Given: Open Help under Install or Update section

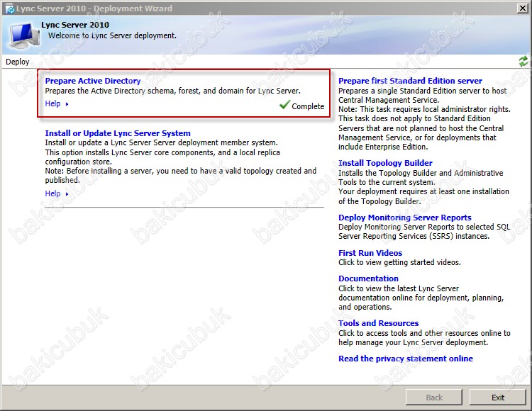Looking at the screenshot, I should pos(52,193).
